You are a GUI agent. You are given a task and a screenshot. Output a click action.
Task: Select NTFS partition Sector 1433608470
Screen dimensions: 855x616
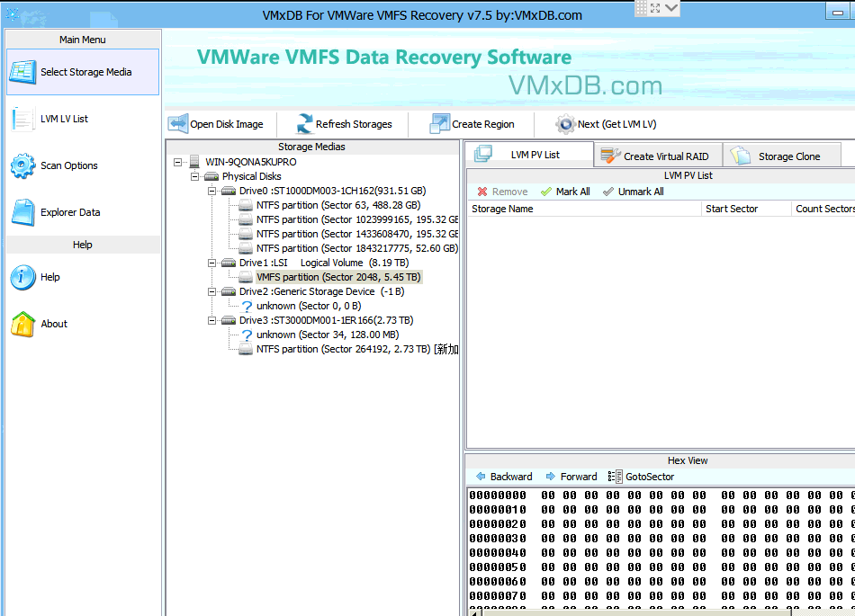click(x=357, y=234)
